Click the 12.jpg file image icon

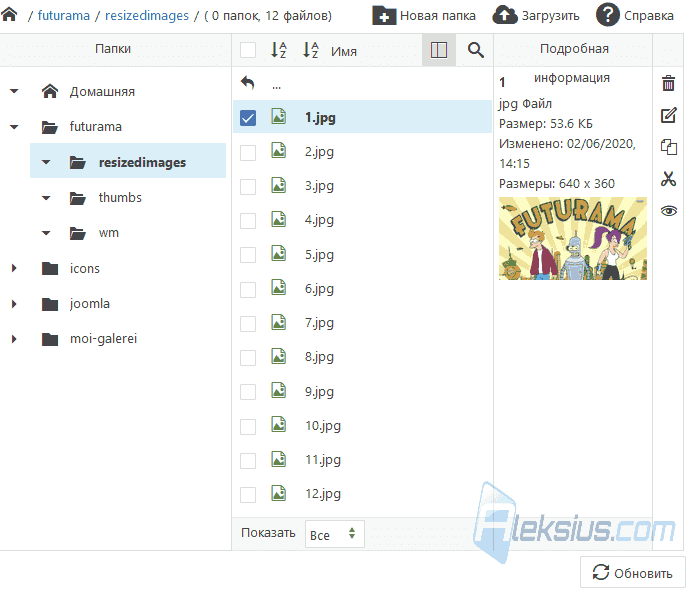point(279,493)
